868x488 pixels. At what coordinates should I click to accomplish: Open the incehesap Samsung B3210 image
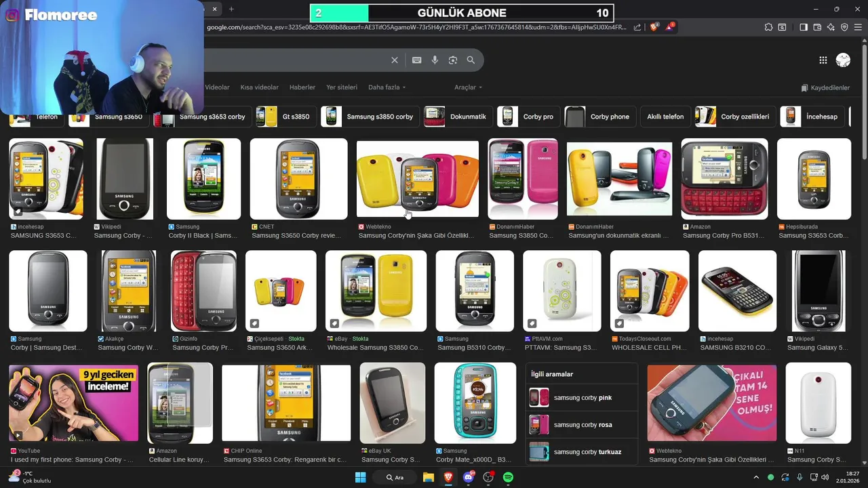click(737, 291)
